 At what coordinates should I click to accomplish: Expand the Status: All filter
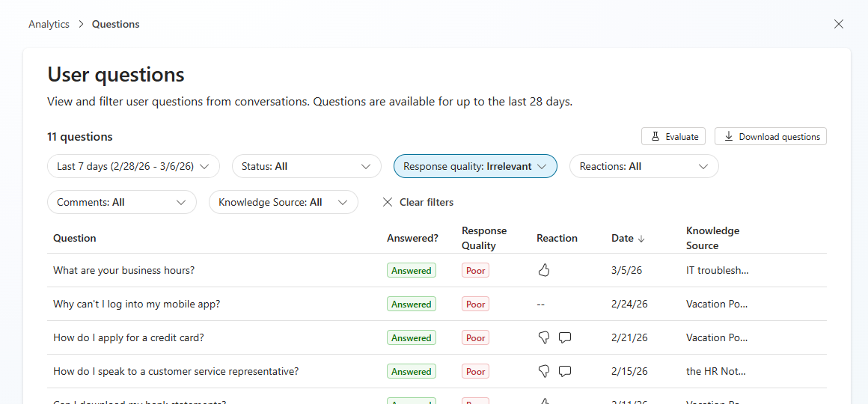[307, 166]
